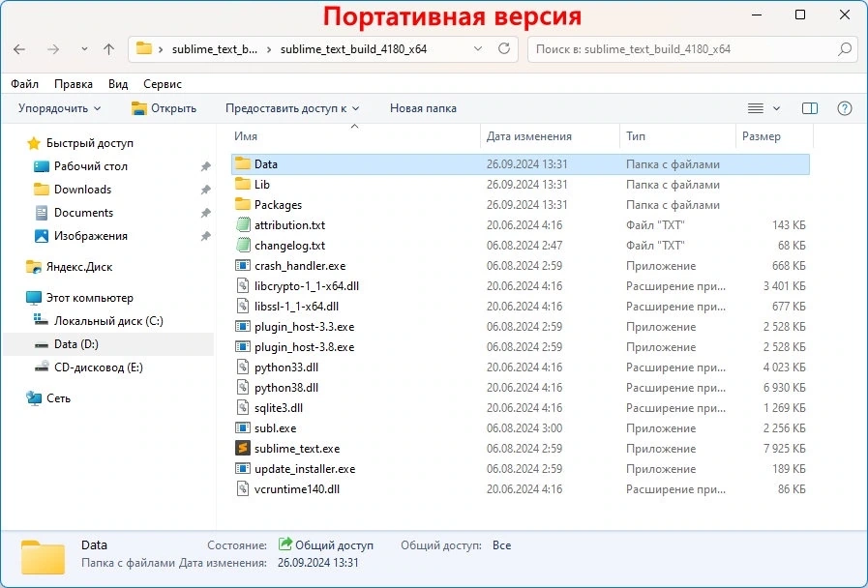Select Быстрый доступ in the sidebar
The image size is (868, 588).
point(90,143)
